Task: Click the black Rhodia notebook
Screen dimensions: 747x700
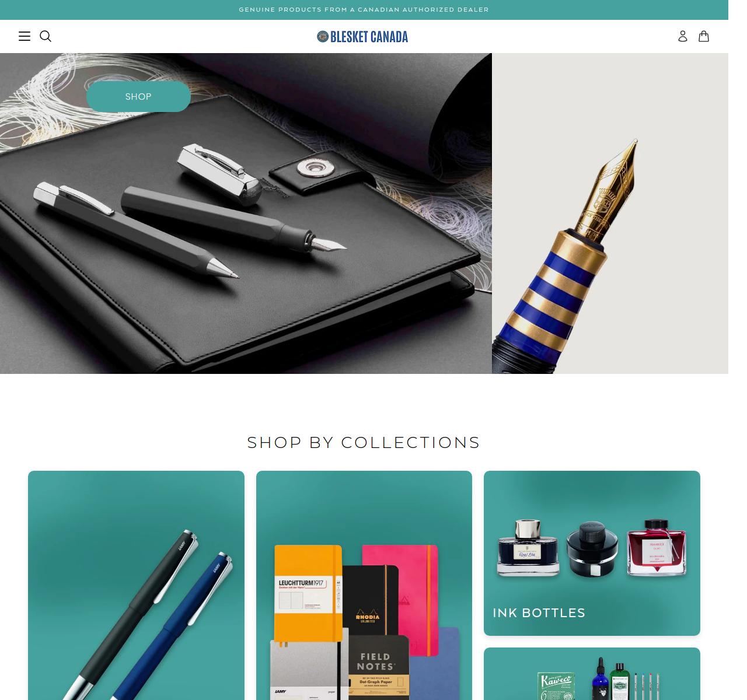Action: 371,600
